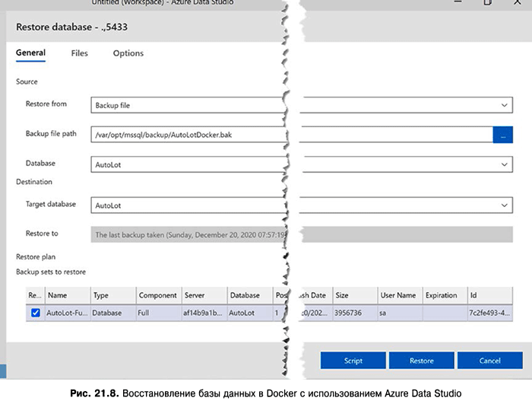Click the Expiration column header
The width and height of the screenshot is (532, 404).
pos(445,295)
